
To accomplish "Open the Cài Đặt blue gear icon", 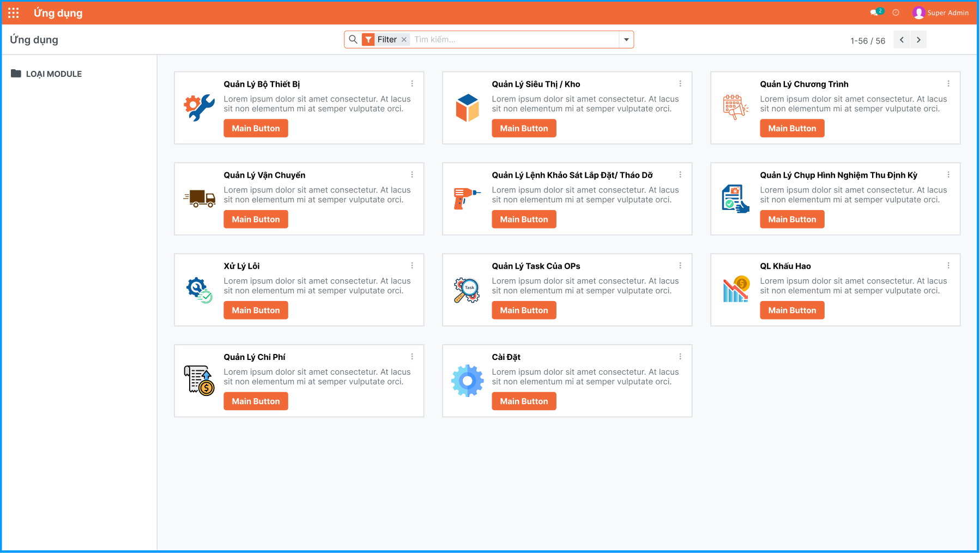I will pyautogui.click(x=467, y=380).
